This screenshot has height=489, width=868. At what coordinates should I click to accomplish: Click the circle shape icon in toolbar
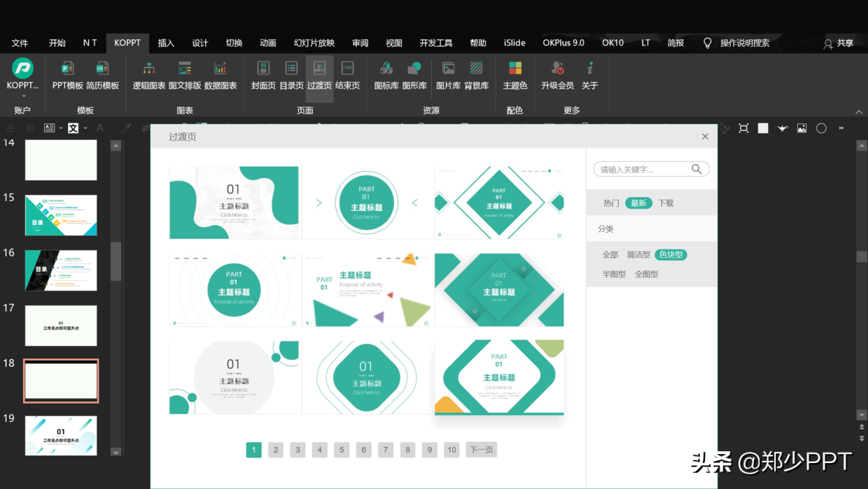point(821,128)
